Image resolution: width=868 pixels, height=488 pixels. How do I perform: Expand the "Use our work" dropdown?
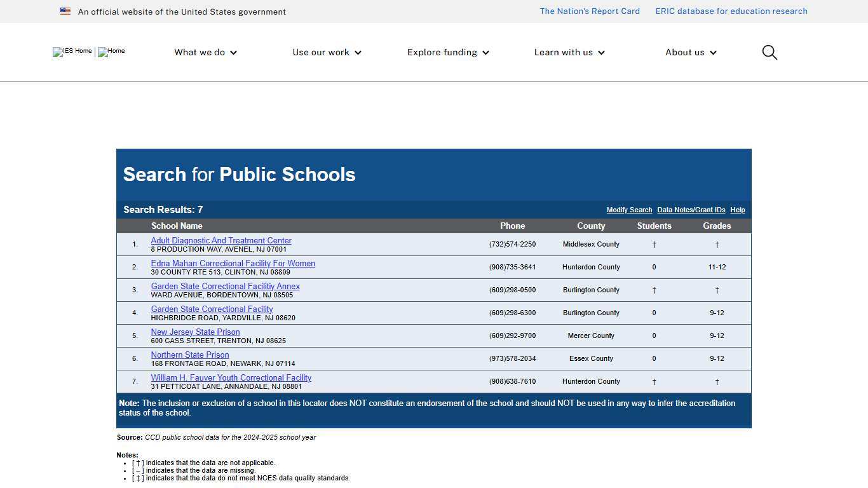tap(326, 52)
